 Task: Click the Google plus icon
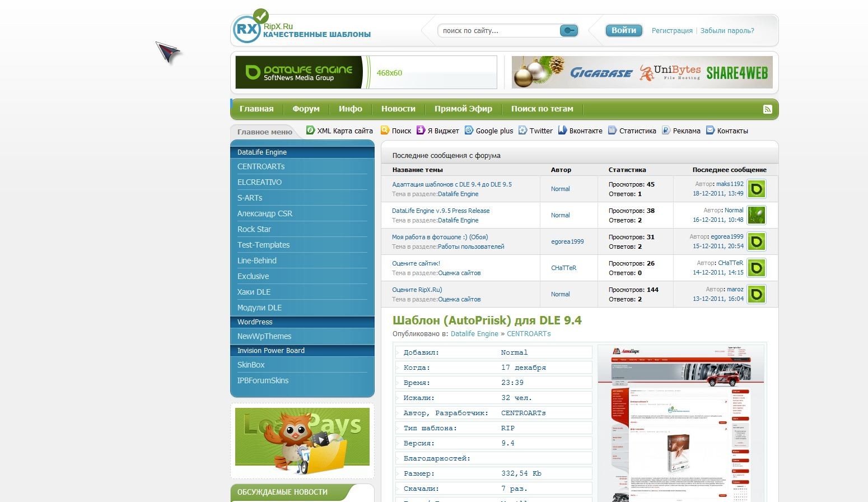click(469, 130)
